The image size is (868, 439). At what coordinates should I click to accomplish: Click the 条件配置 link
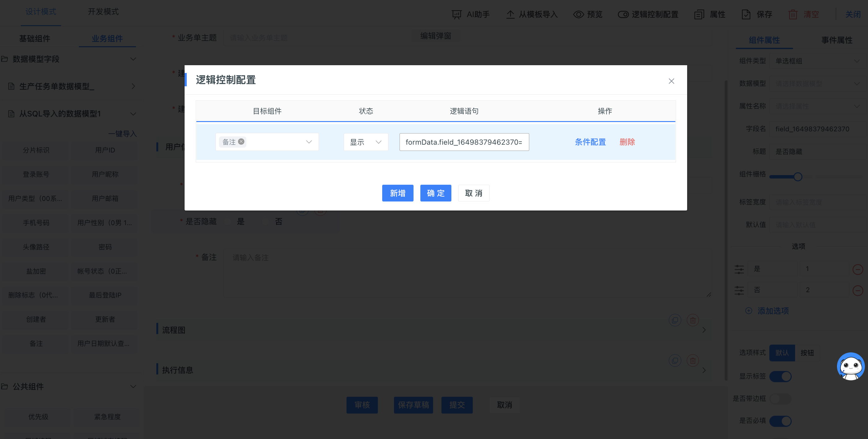(590, 142)
